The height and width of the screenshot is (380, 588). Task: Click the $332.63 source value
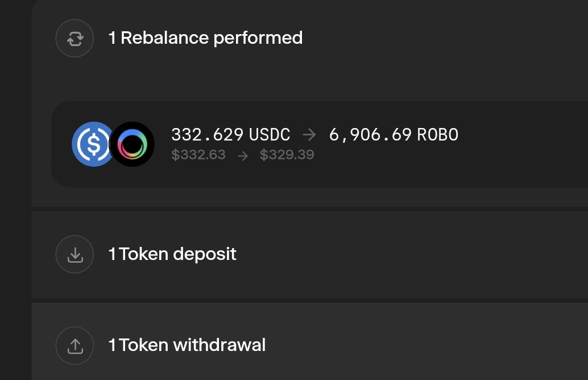point(198,155)
